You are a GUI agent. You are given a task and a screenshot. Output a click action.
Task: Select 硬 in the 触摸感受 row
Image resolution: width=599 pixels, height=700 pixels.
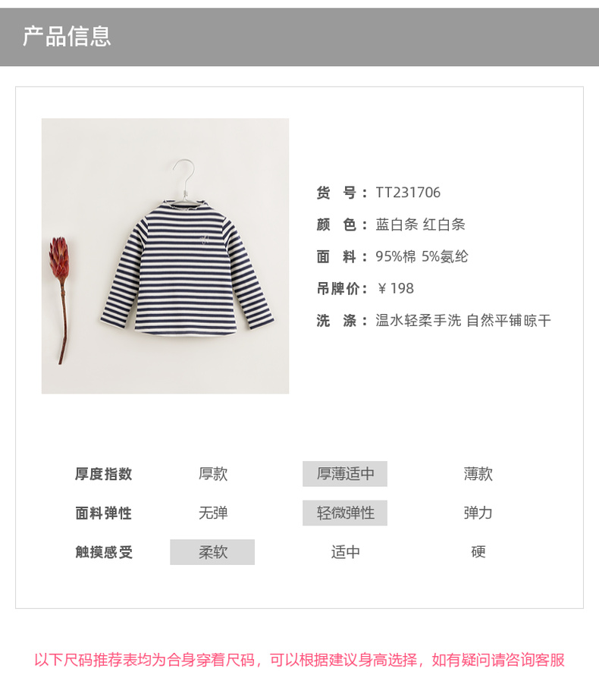pos(478,552)
